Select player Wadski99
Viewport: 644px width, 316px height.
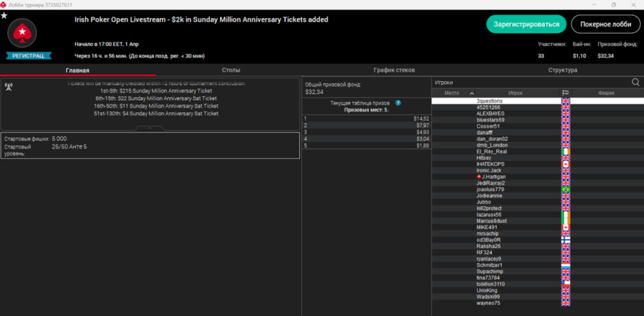[488, 297]
